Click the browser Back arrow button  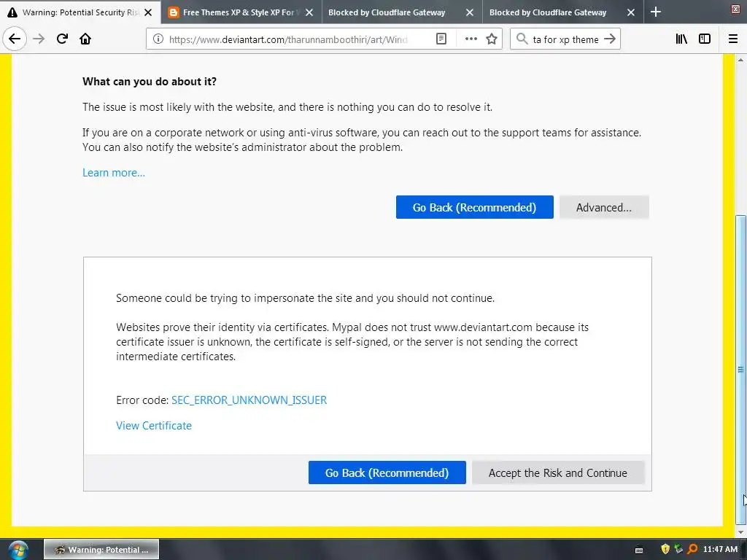pos(15,39)
